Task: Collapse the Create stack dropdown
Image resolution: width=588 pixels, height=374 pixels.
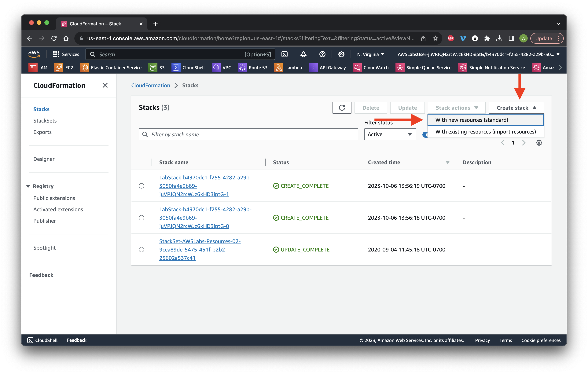Action: (516, 108)
